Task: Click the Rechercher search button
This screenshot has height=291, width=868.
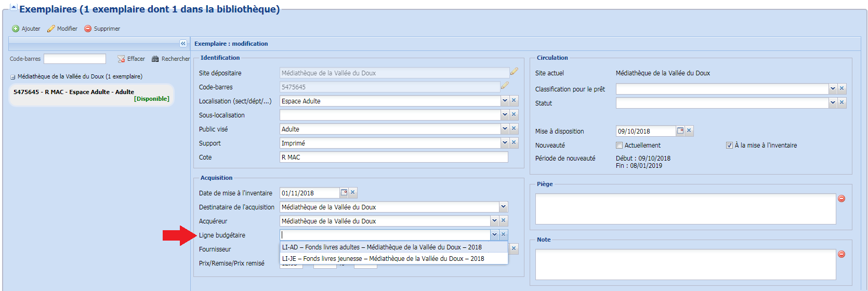Action: pyautogui.click(x=170, y=59)
